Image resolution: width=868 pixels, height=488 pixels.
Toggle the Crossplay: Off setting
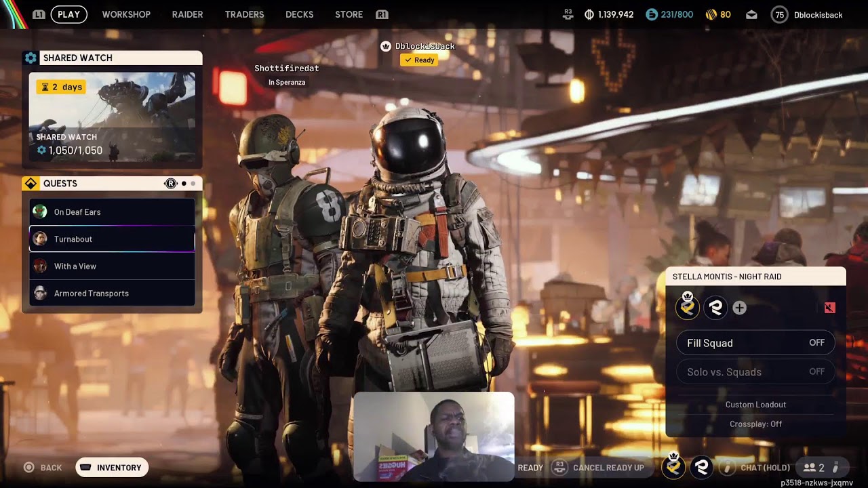point(755,424)
